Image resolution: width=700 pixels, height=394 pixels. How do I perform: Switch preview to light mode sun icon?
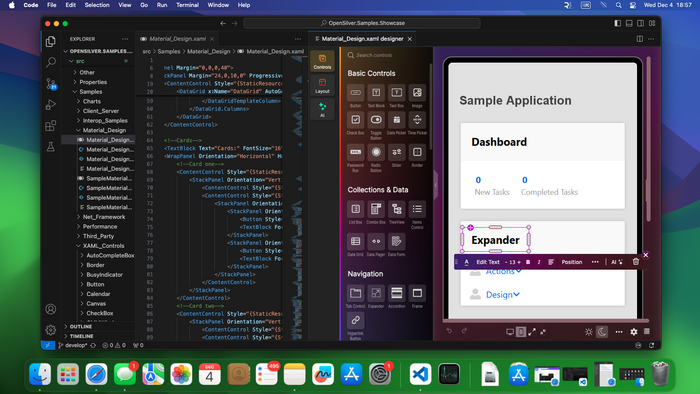pos(589,332)
